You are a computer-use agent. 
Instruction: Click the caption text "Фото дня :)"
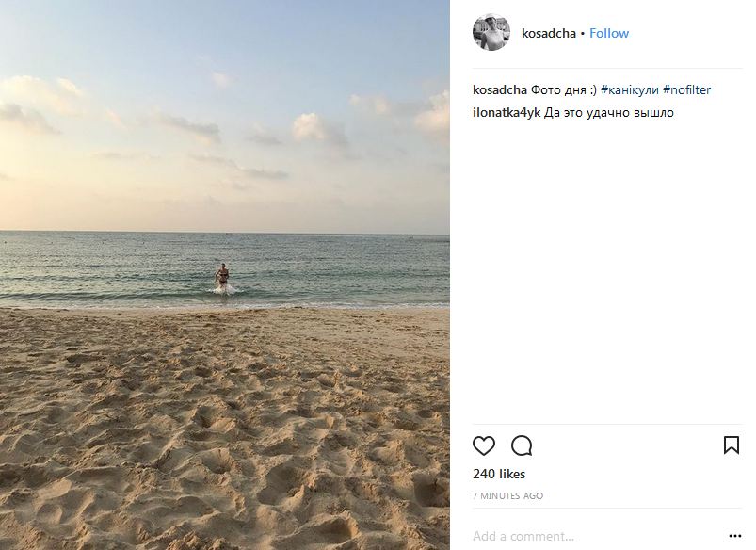[564, 89]
